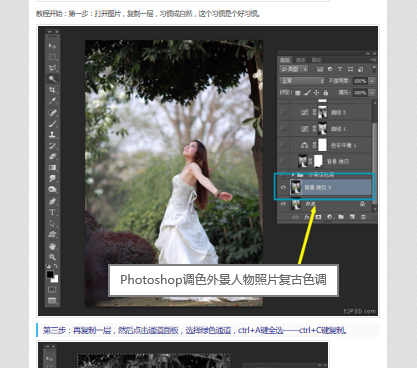
Task: Click the lock transparent pixels icon
Action: (x=298, y=93)
